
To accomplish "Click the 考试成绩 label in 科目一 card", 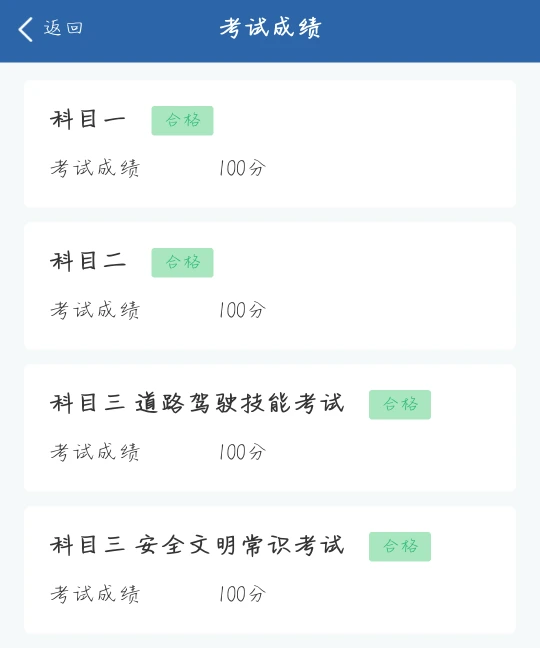I will pos(95,168).
